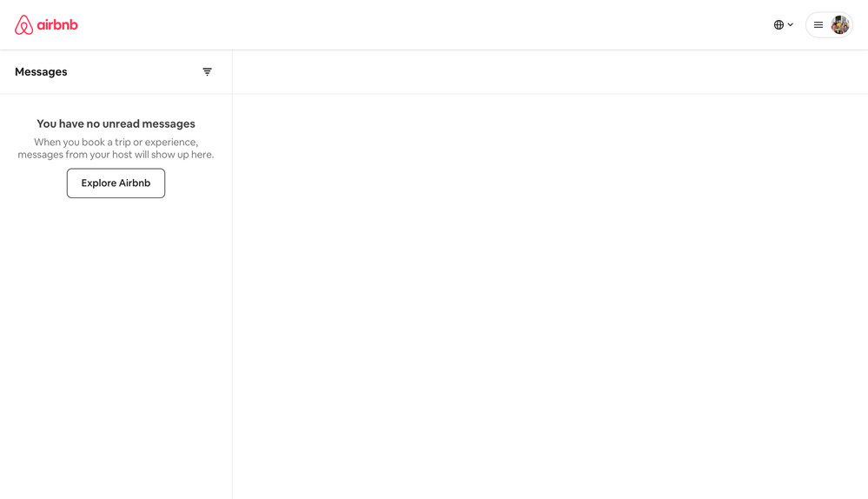Click the user menu pill's left edge
Screen dimensions: 868x499
click(x=808, y=25)
